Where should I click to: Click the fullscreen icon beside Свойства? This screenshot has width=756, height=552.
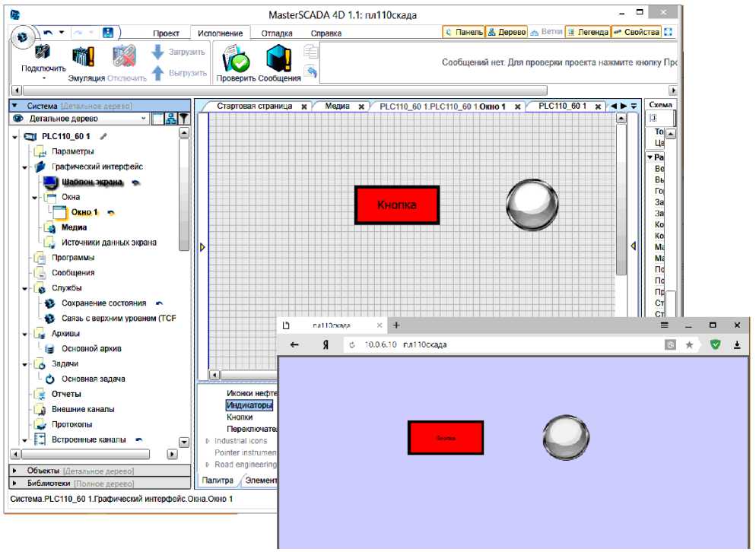coord(668,32)
